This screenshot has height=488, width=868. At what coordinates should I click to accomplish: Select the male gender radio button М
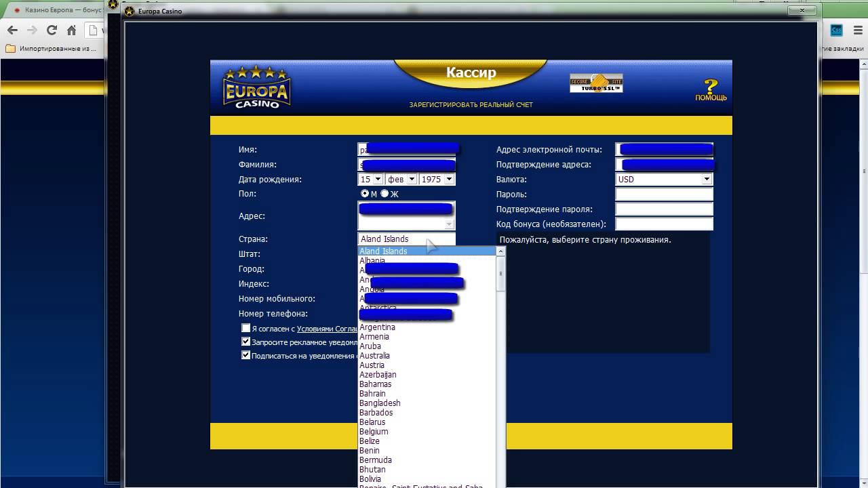365,194
